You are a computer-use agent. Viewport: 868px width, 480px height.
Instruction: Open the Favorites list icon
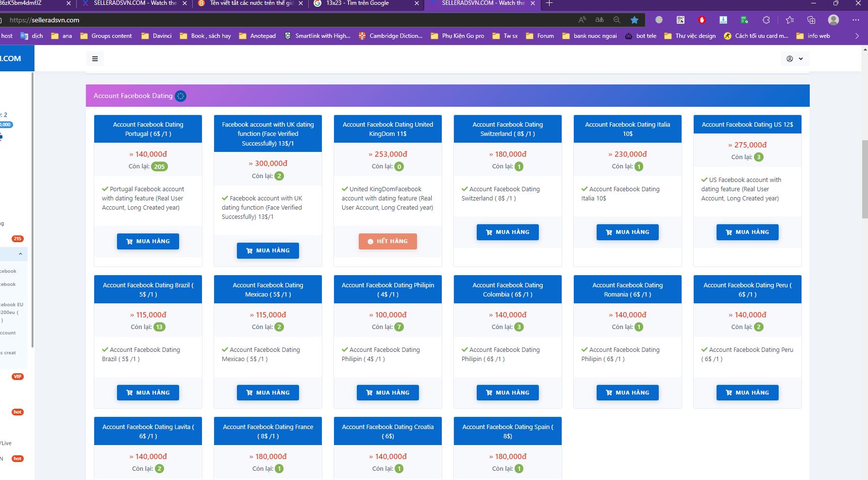coord(790,20)
